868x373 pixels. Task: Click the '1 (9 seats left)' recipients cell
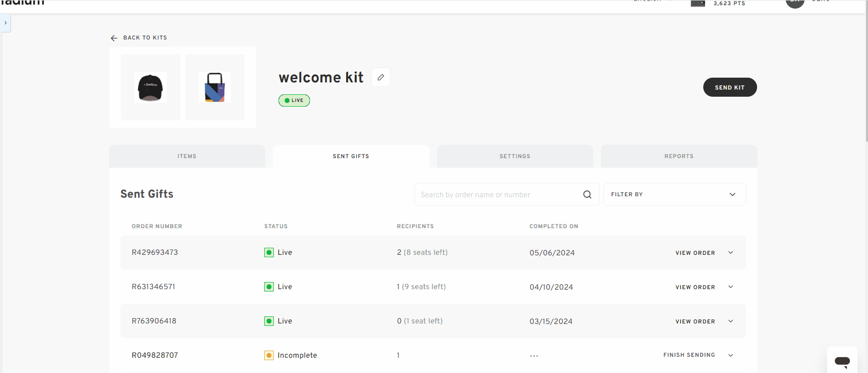421,287
